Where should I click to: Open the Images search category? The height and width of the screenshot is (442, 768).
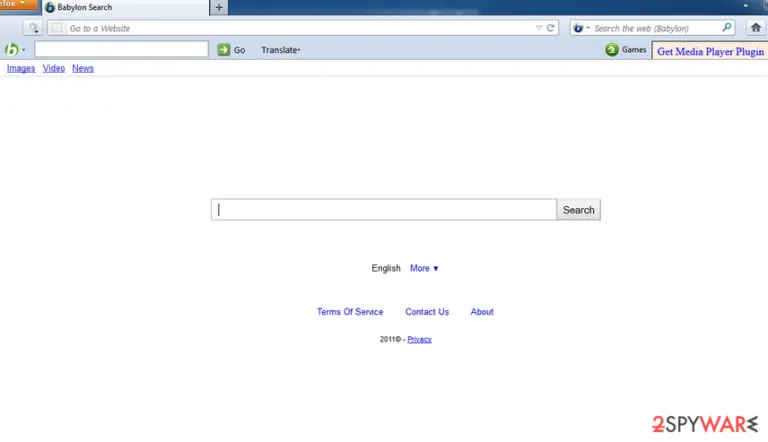(x=21, y=68)
